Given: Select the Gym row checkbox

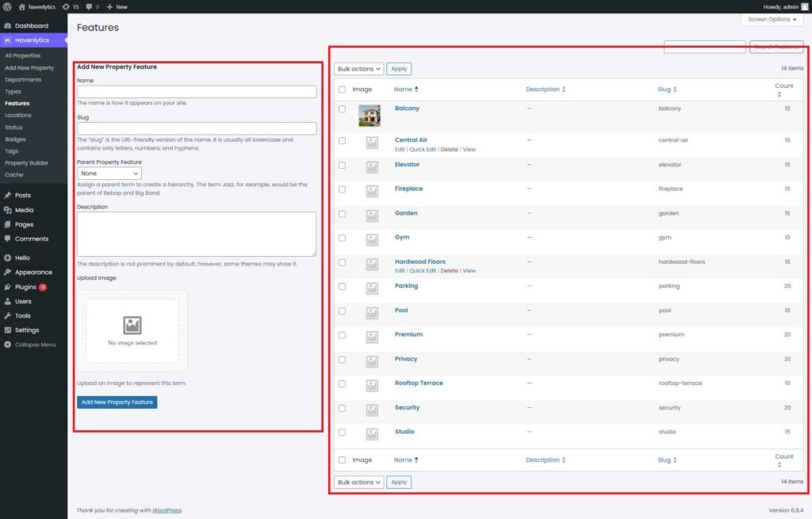Looking at the screenshot, I should click(342, 238).
